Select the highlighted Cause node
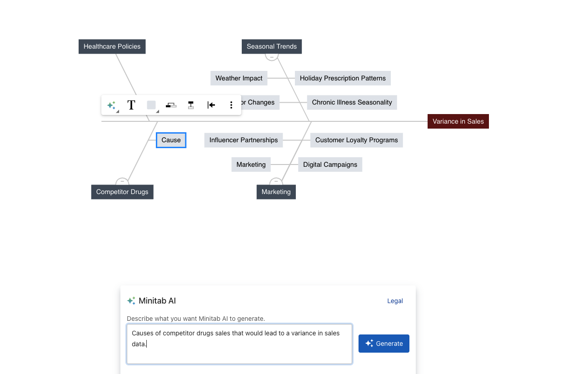588x374 pixels. coord(171,140)
